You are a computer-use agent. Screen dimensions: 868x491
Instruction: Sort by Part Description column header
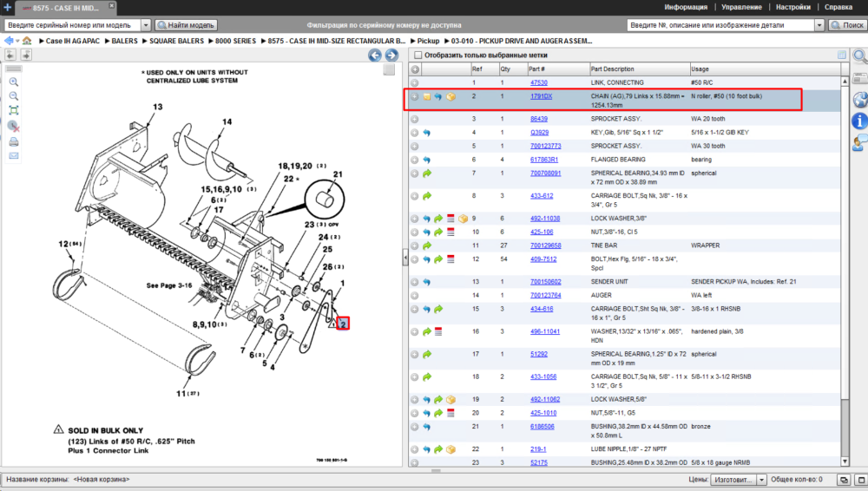639,69
